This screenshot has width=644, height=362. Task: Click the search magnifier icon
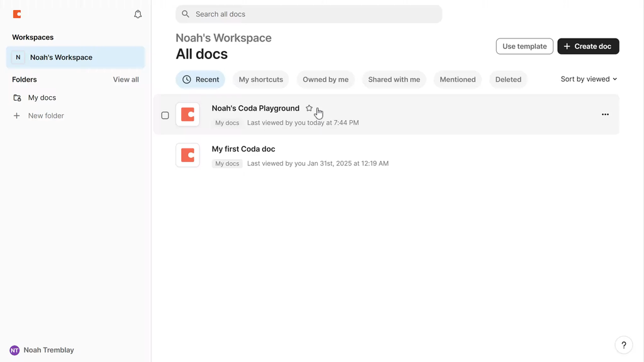tap(186, 14)
